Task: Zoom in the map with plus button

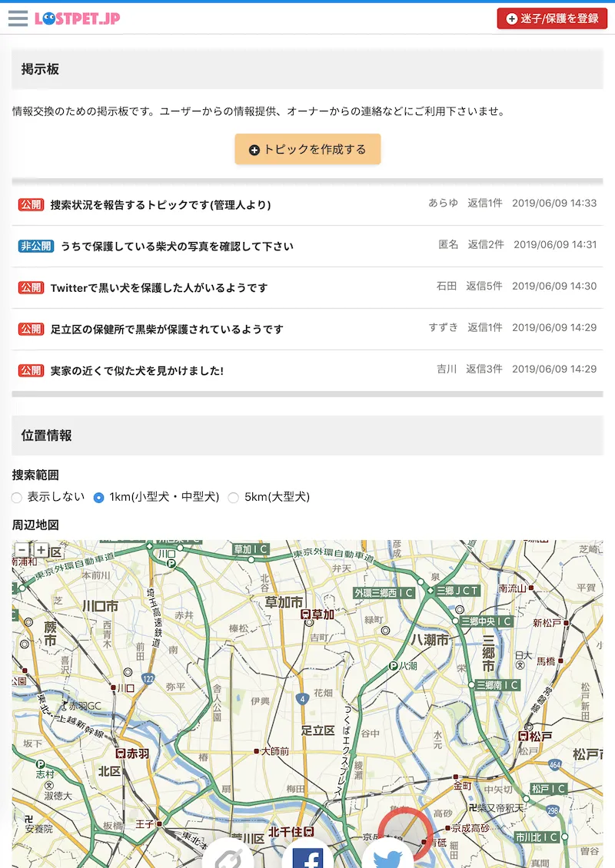Action: [41, 550]
